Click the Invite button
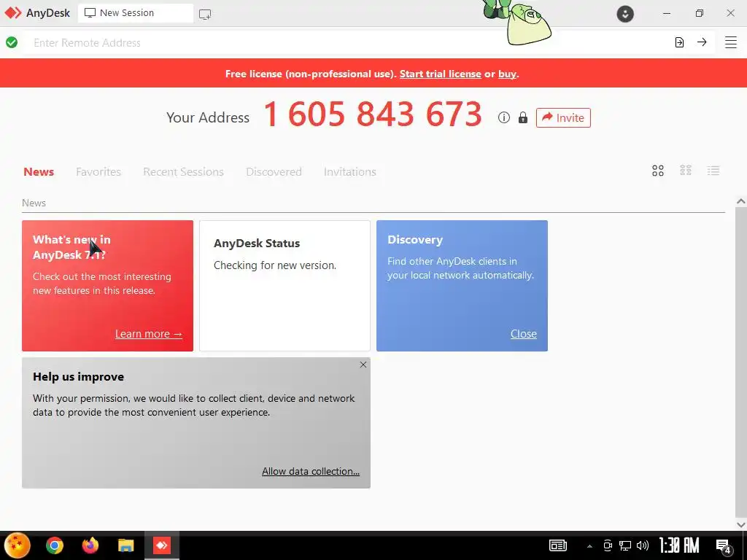 point(563,117)
